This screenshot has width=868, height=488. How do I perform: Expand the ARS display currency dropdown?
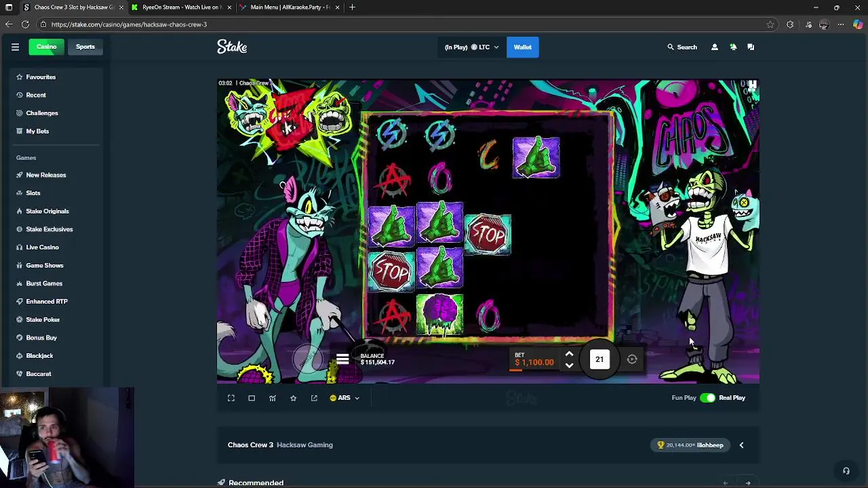344,398
